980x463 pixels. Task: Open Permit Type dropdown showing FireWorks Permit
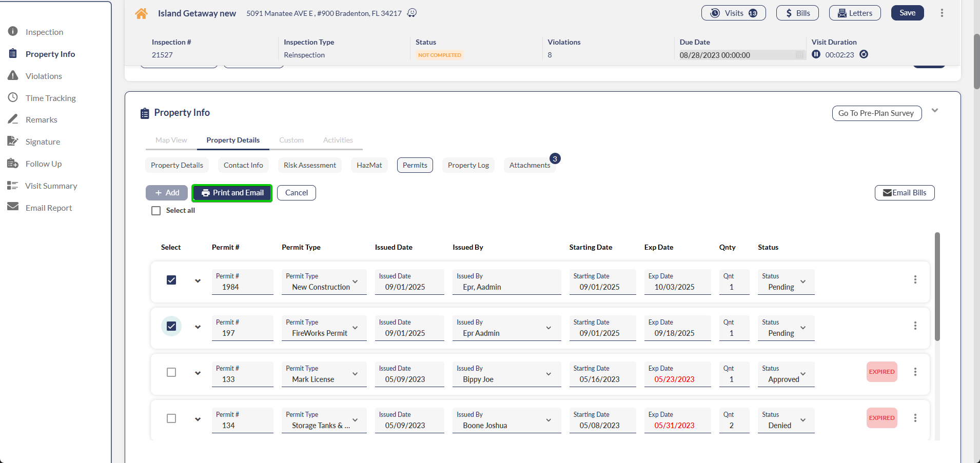point(355,328)
